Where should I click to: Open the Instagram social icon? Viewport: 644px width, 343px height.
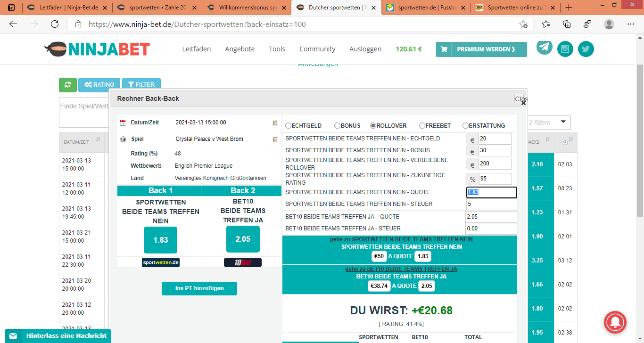565,49
